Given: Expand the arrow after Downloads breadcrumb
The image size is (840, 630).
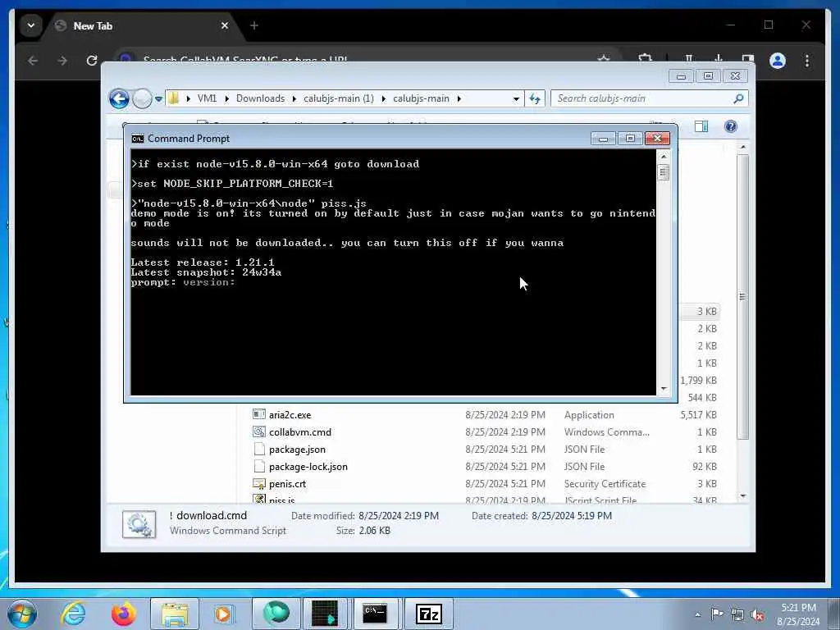Looking at the screenshot, I should coord(294,98).
